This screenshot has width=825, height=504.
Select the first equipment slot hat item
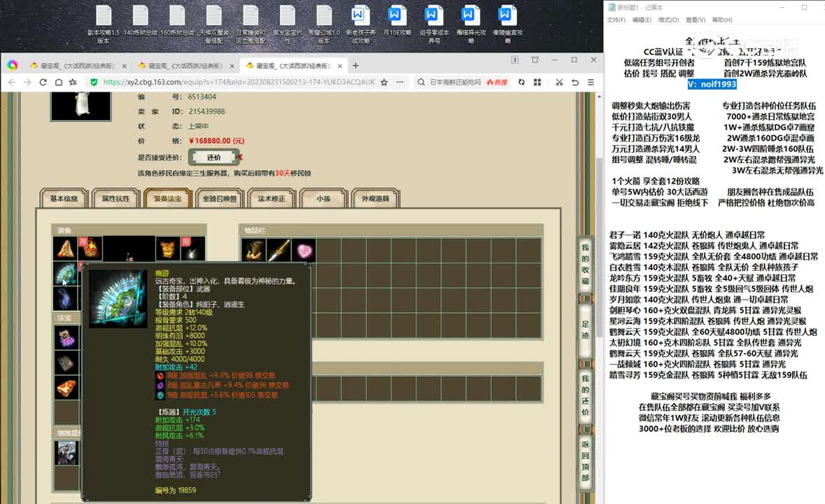[x=65, y=248]
